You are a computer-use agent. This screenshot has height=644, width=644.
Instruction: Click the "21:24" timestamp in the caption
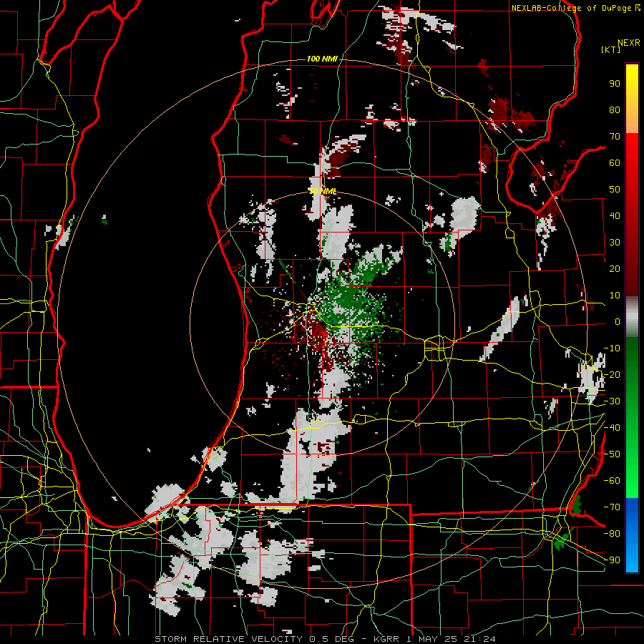click(x=479, y=639)
